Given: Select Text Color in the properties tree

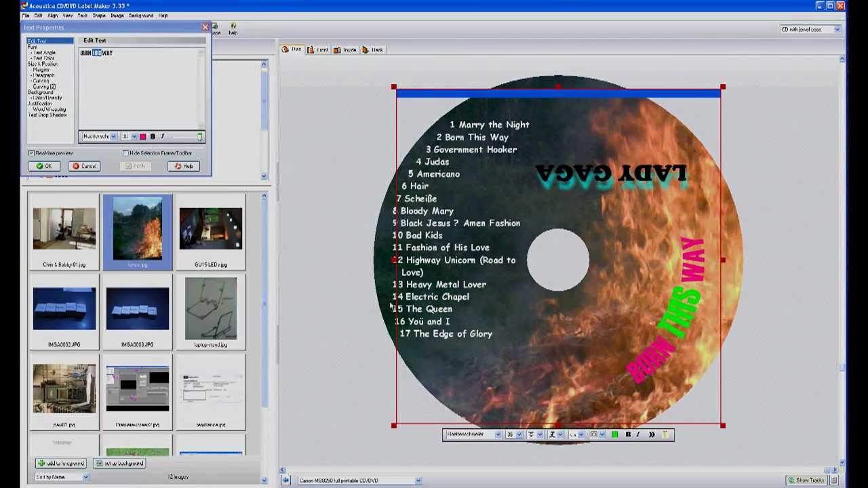Looking at the screenshot, I should [44, 58].
